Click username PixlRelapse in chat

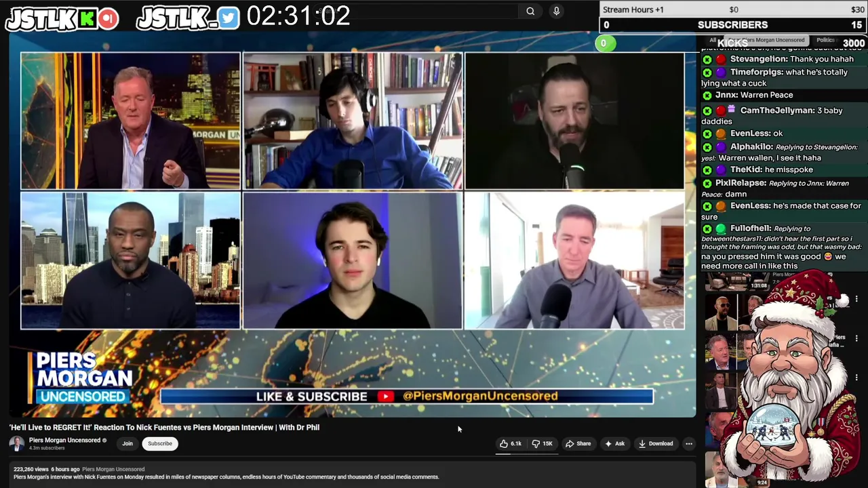pyautogui.click(x=741, y=184)
